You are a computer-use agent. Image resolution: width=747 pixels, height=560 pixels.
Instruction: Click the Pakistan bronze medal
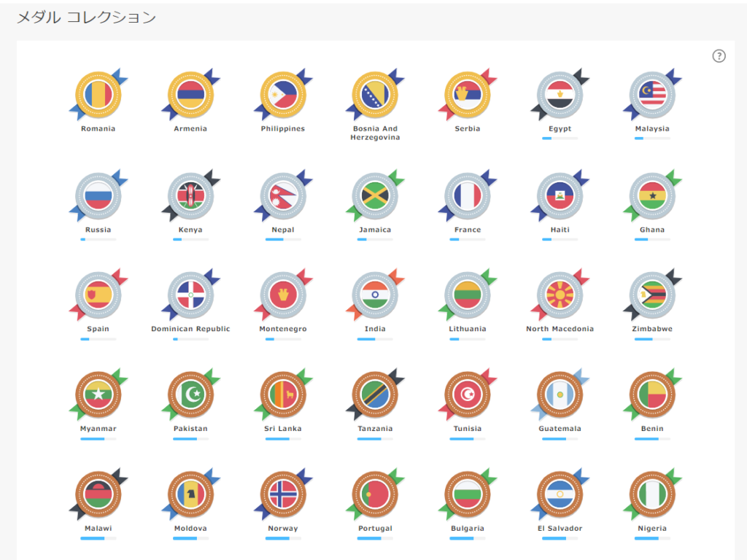click(x=190, y=394)
